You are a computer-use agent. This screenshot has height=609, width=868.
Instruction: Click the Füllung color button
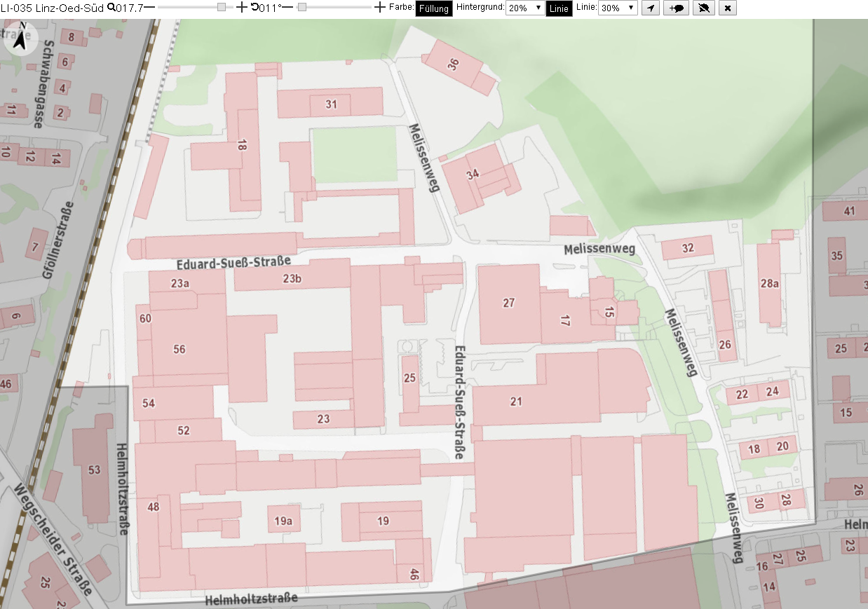434,9
